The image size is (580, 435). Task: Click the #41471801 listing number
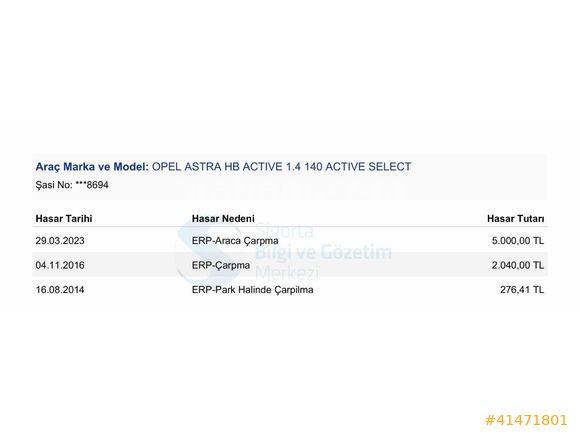click(526, 420)
